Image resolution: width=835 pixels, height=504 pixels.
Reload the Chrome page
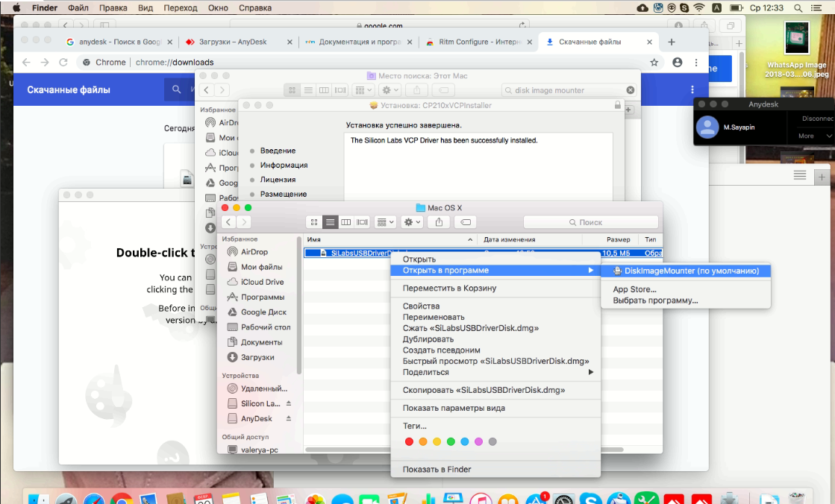pyautogui.click(x=63, y=63)
